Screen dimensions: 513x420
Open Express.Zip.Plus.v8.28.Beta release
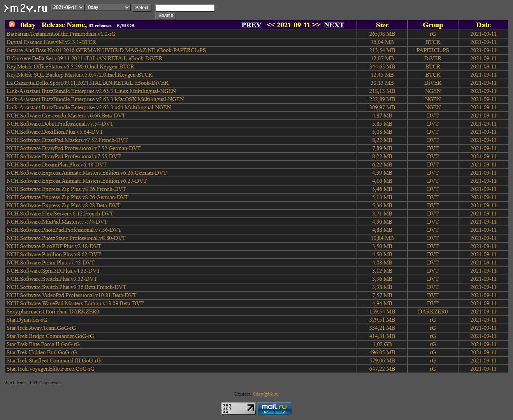coord(63,205)
